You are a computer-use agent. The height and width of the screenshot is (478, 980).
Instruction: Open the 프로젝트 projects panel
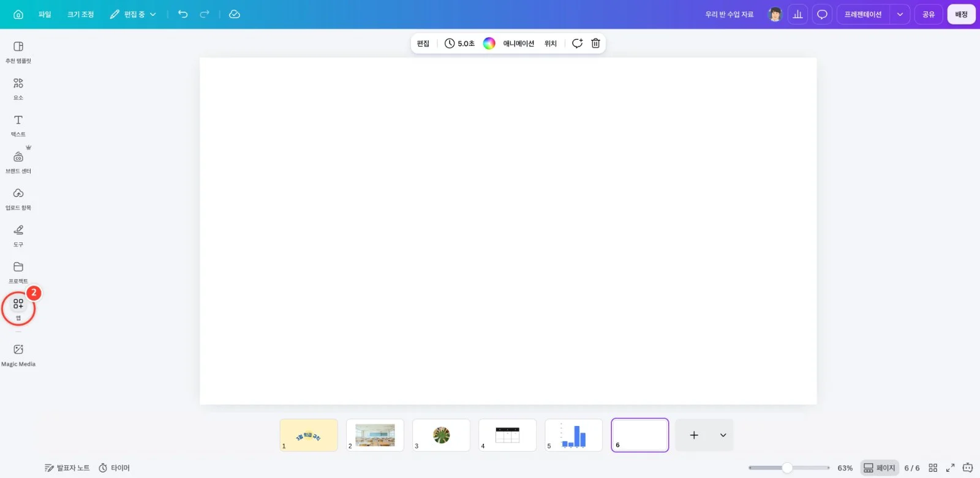coord(18,273)
